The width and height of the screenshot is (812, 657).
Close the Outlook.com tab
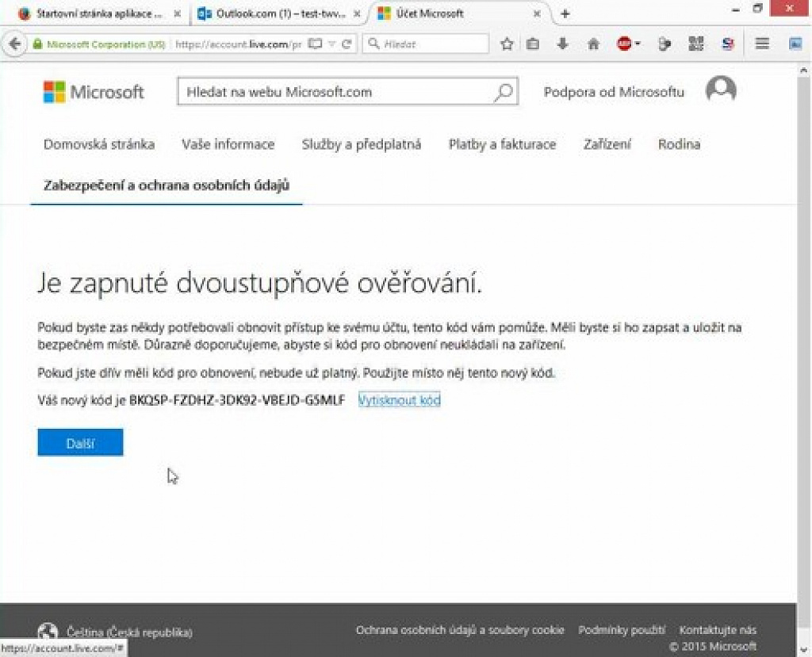point(357,14)
